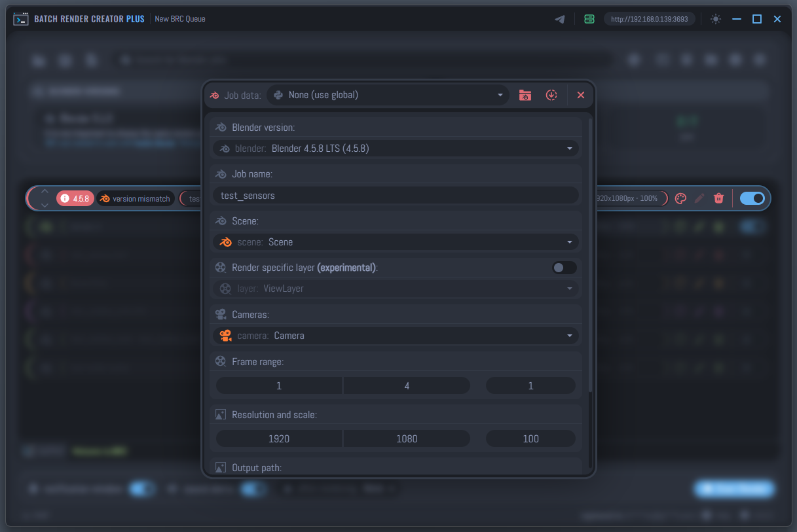Image resolution: width=797 pixels, height=532 pixels.
Task: Click the open blend file folder icon
Action: click(525, 95)
